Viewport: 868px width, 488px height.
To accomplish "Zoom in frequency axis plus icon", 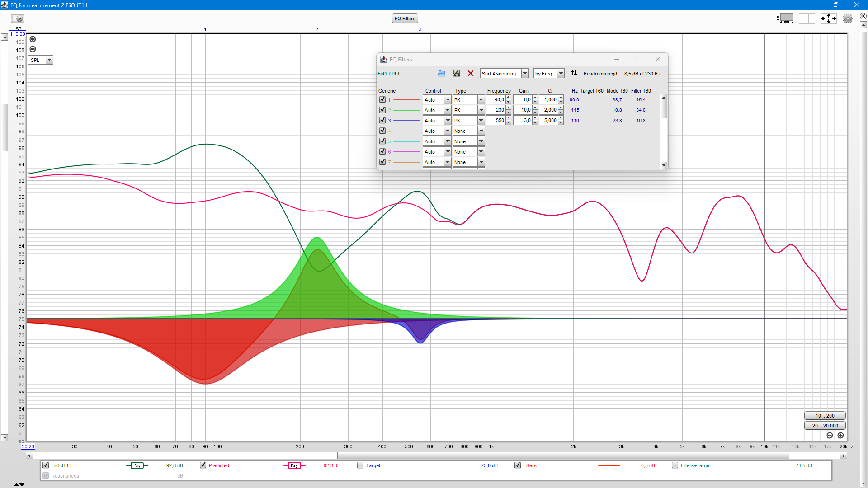I will point(840,436).
